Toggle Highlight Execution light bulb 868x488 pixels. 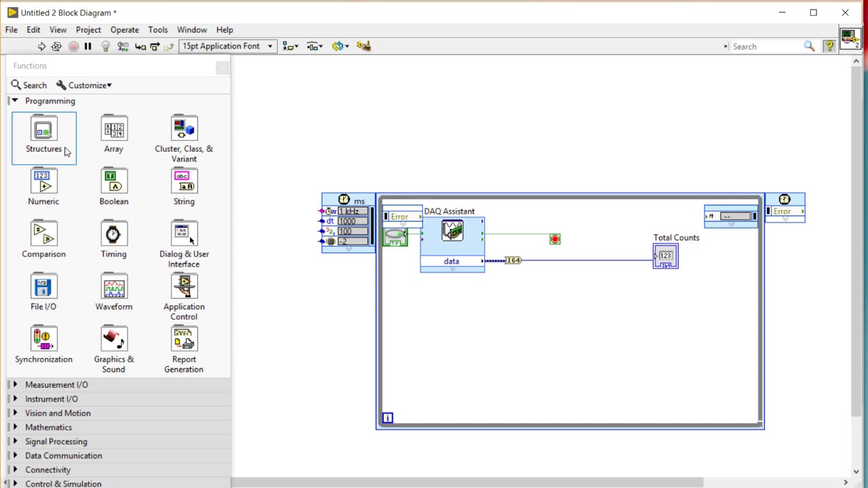click(x=105, y=46)
